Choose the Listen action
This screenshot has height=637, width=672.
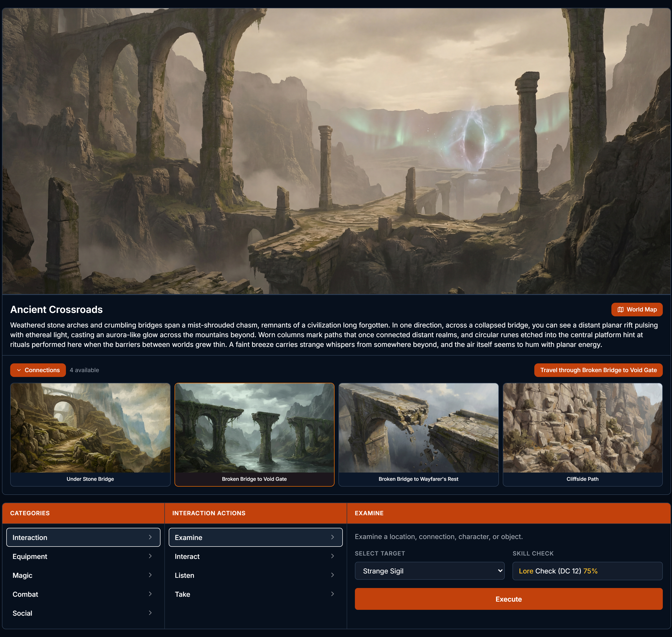tap(256, 575)
